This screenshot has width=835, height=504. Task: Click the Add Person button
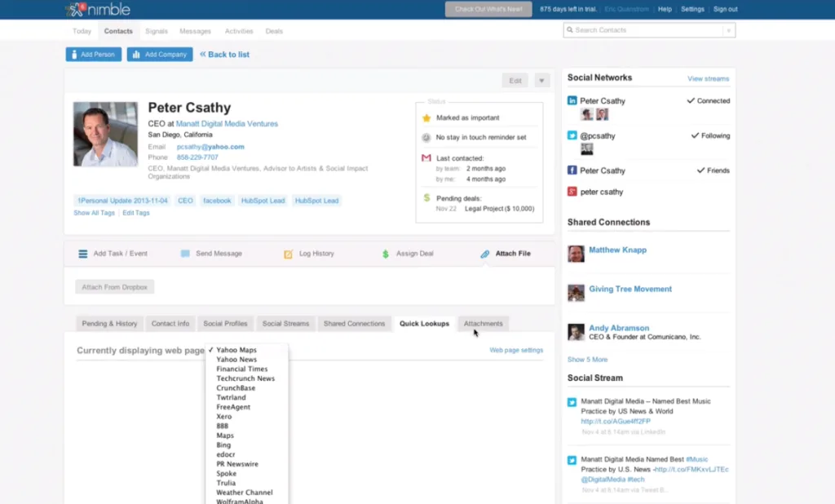(x=94, y=55)
